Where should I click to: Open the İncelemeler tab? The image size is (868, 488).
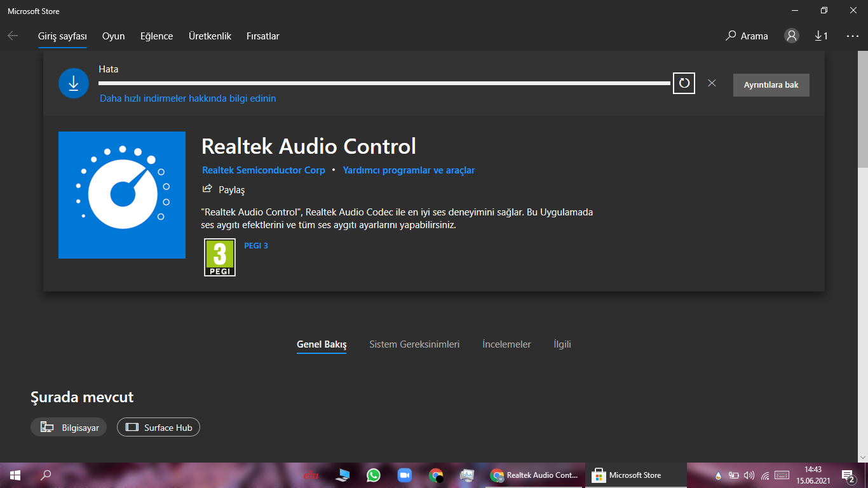tap(506, 344)
